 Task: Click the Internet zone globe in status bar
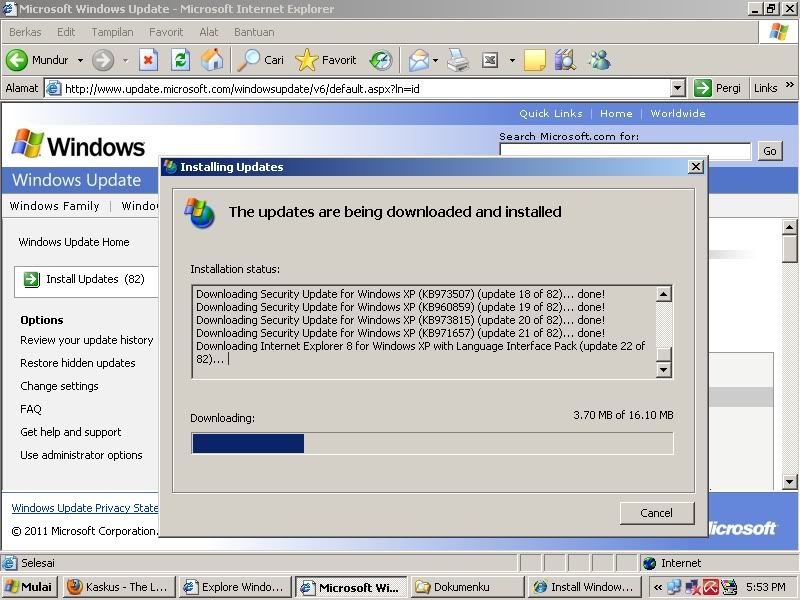pos(649,563)
